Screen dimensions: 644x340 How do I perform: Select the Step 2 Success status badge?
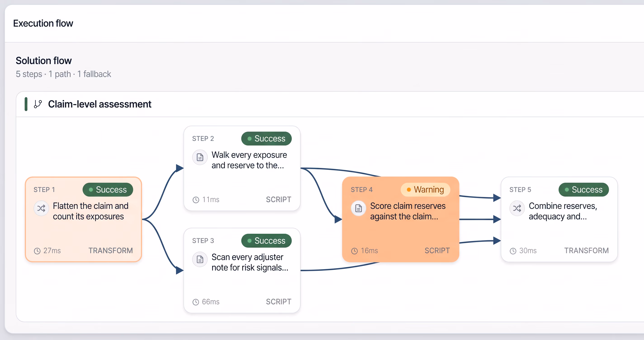pyautogui.click(x=266, y=139)
